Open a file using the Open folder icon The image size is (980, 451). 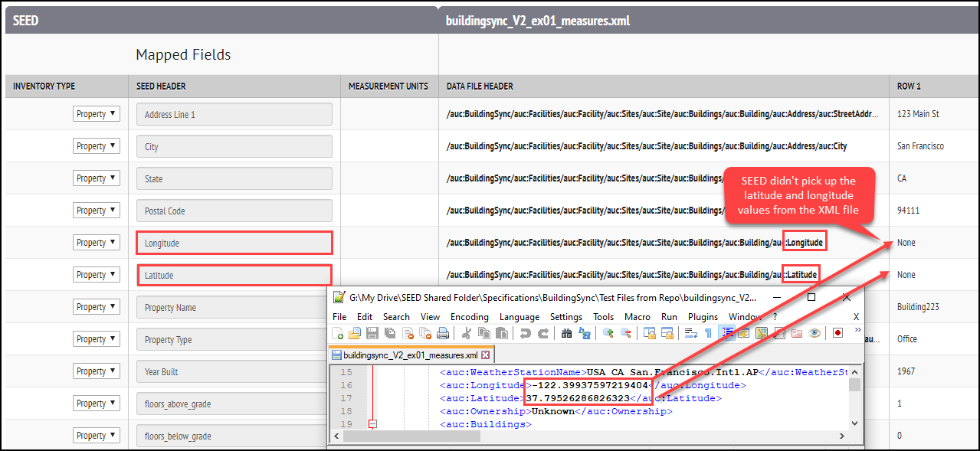[353, 333]
